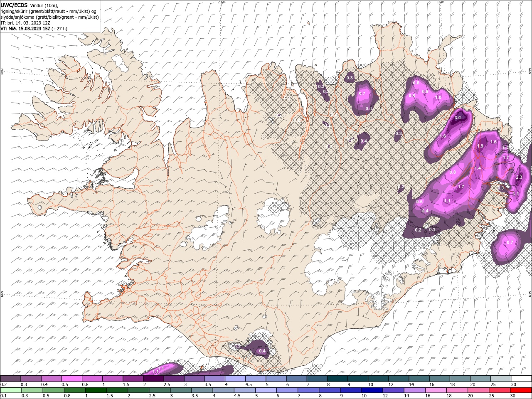The image size is (532, 399).
Task: Select the bottom legend swatch between 25 and 30
Action: coord(500,390)
